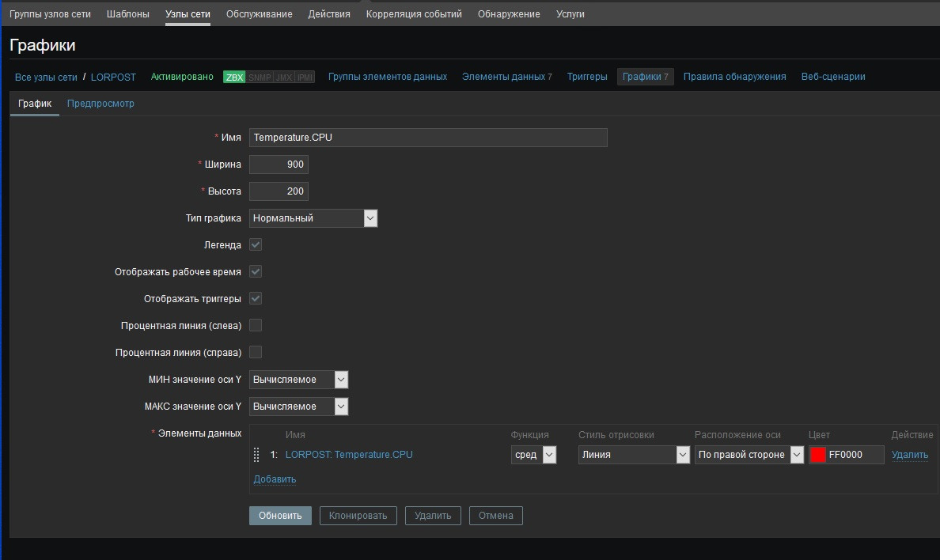The width and height of the screenshot is (940, 560).
Task: Open the Шаблоны menu item
Action: 127,14
